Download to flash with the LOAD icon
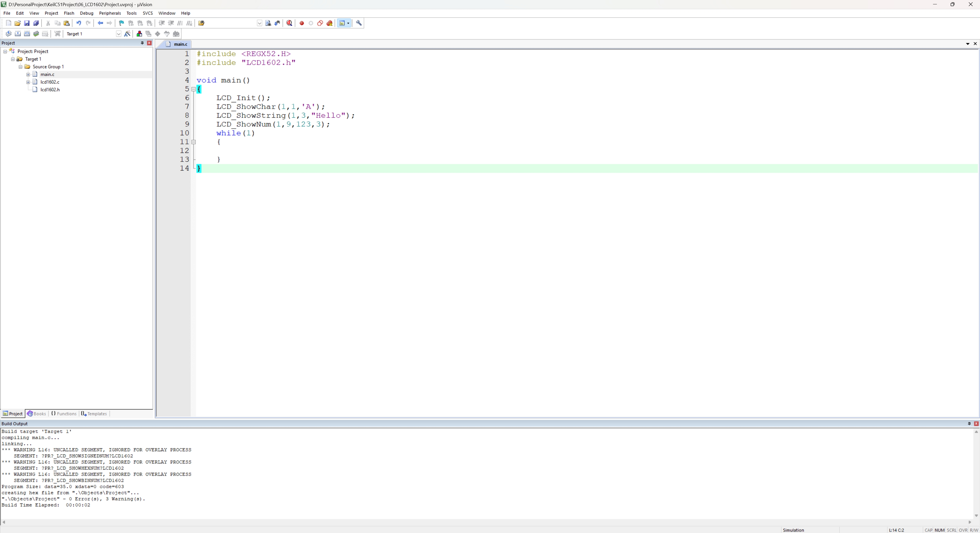Image resolution: width=980 pixels, height=533 pixels. 58,34
